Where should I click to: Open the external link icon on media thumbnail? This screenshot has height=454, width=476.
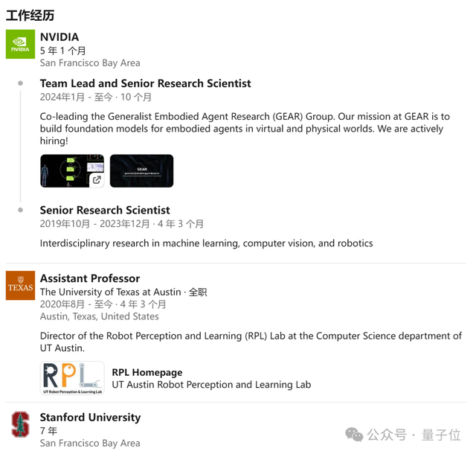click(97, 179)
